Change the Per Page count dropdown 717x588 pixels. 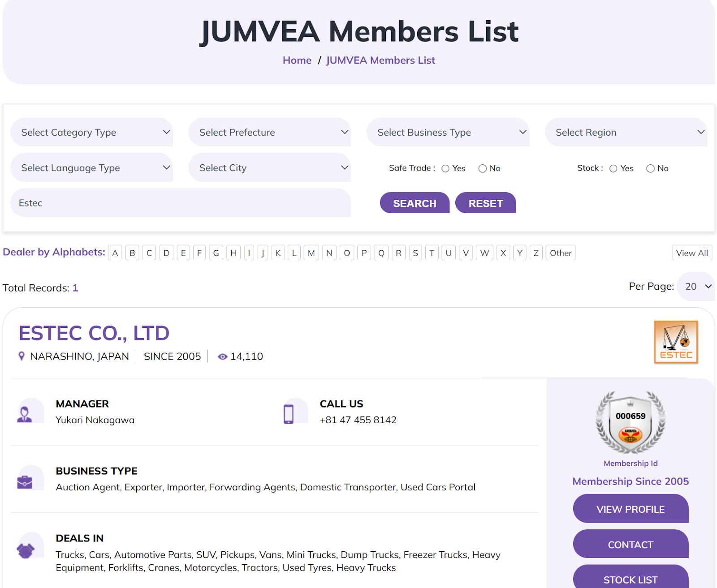click(x=696, y=286)
